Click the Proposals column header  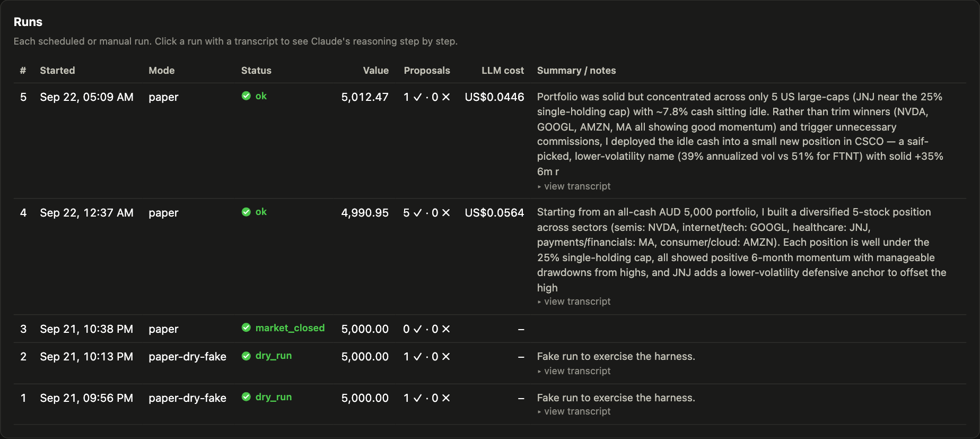point(427,71)
